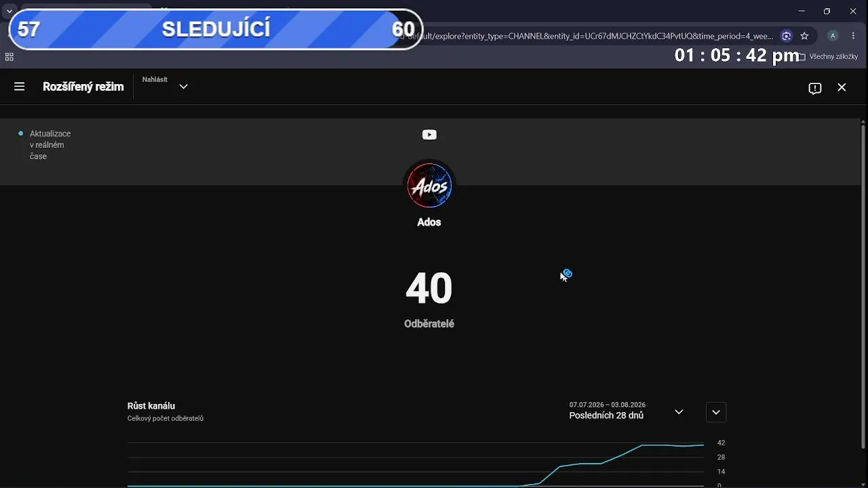Click the Aktualizace v reálném čase label
Screen dimensions: 868x488
(x=50, y=145)
